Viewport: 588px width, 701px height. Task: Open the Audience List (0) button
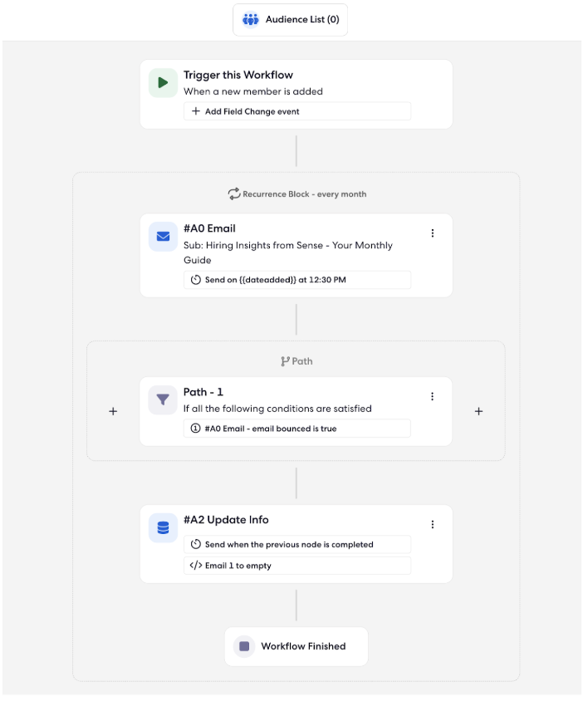click(x=290, y=20)
